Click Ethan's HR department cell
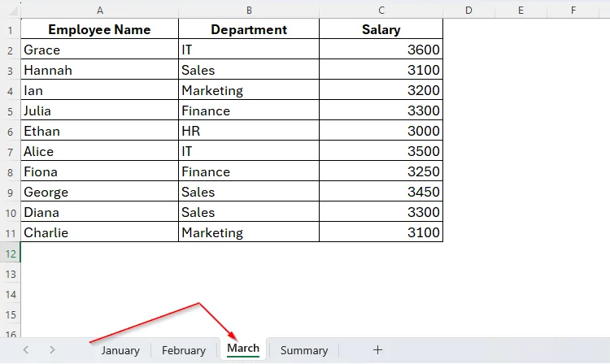The width and height of the screenshot is (610, 364). (249, 131)
